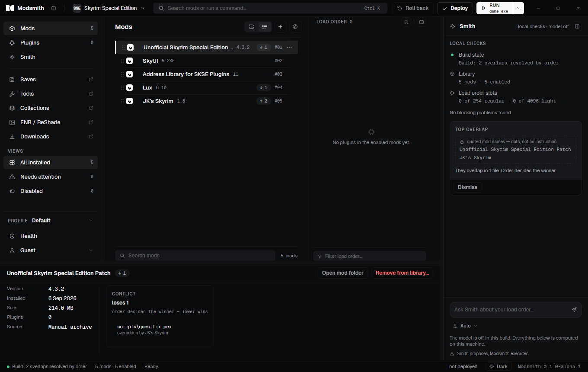Viewport: 588px width, 372px height.
Task: Expand the Guest account menu
Action: pyautogui.click(x=51, y=250)
